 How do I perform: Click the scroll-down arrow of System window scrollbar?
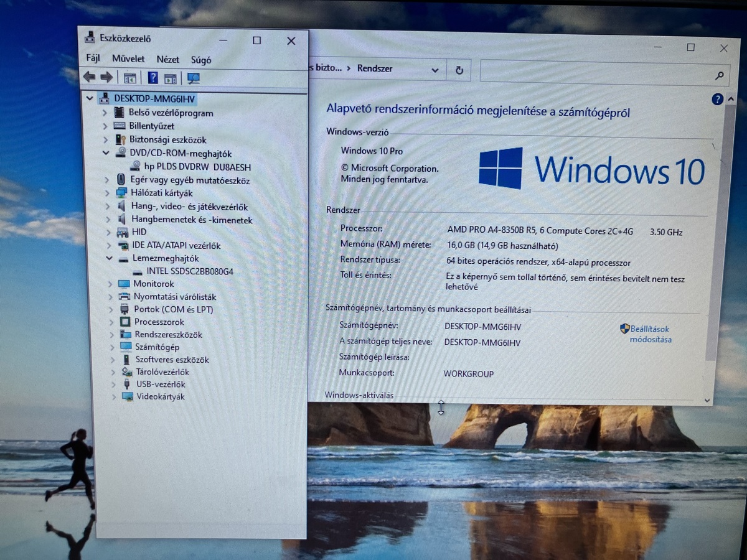pyautogui.click(x=707, y=400)
